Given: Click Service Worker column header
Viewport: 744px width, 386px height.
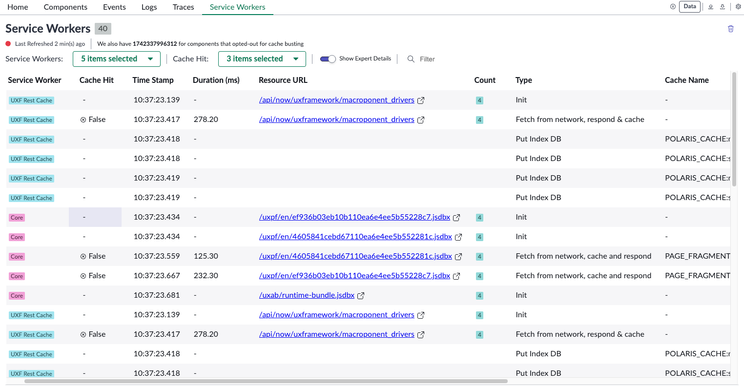Looking at the screenshot, I should pos(35,80).
